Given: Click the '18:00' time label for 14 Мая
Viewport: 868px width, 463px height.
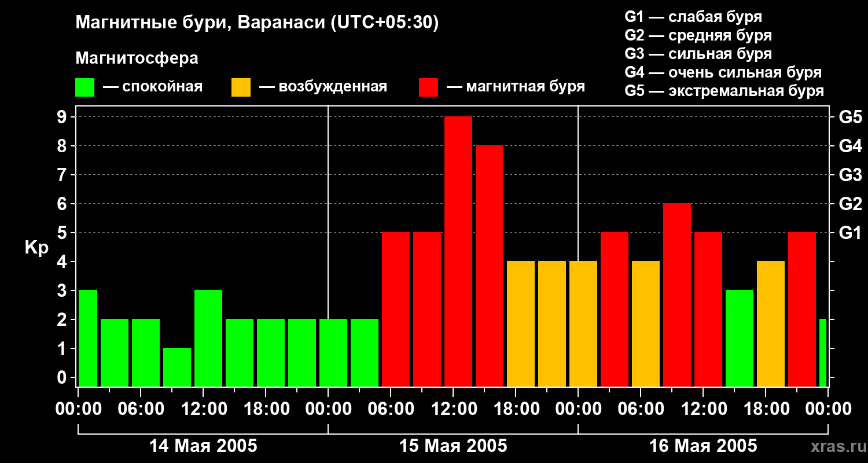Looking at the screenshot, I should pos(266,409).
